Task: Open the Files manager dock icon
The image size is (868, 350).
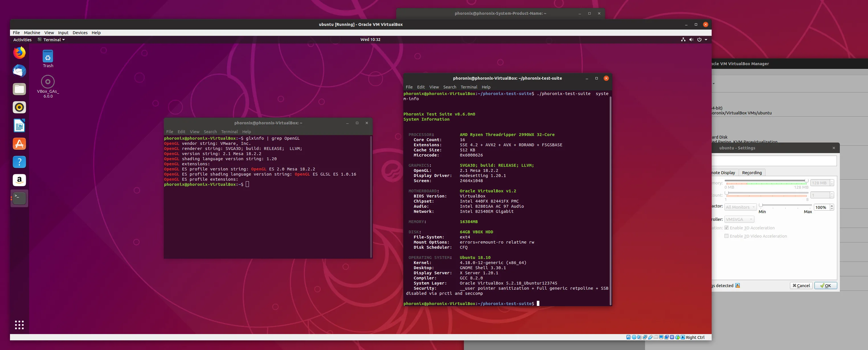Action: pyautogui.click(x=19, y=89)
